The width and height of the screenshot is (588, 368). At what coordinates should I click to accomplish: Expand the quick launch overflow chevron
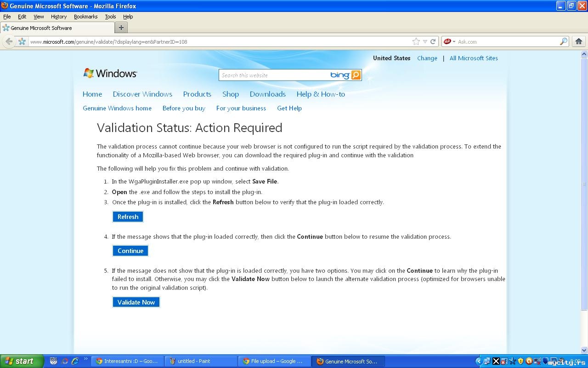(x=85, y=360)
